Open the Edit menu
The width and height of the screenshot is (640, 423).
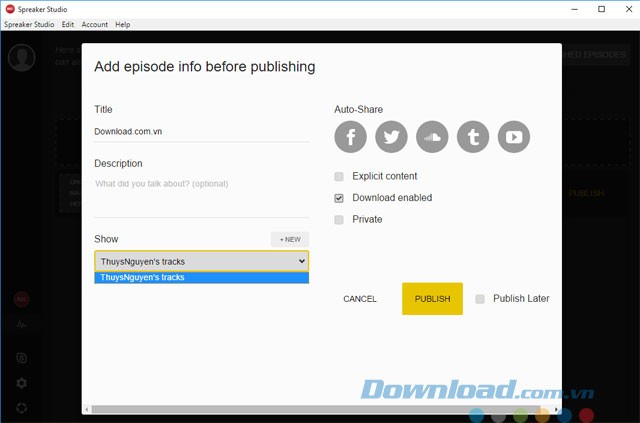coord(68,24)
